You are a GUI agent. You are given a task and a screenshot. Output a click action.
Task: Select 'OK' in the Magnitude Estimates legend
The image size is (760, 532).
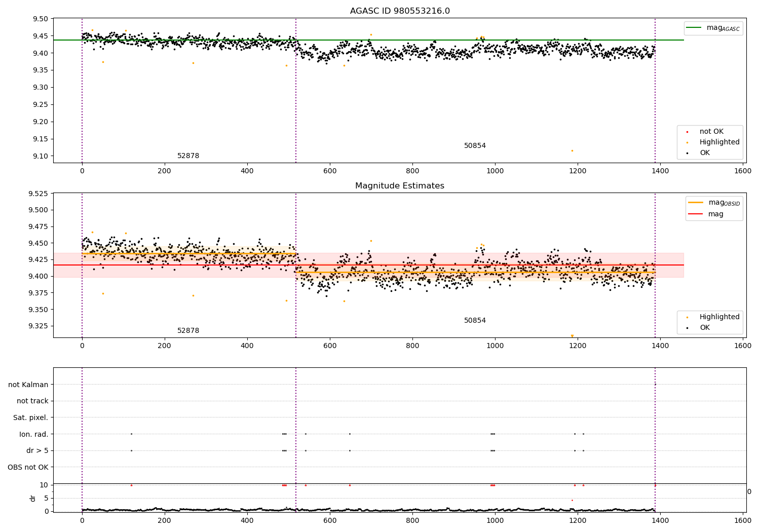705,328
